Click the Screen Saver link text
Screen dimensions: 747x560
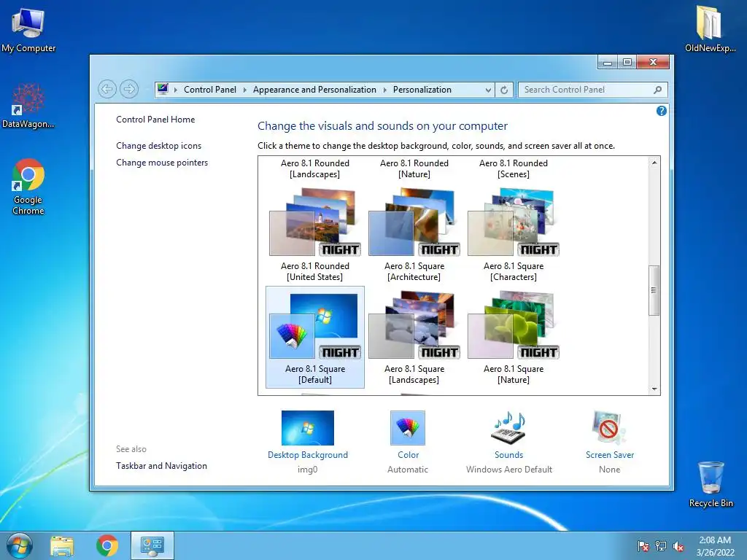click(610, 455)
